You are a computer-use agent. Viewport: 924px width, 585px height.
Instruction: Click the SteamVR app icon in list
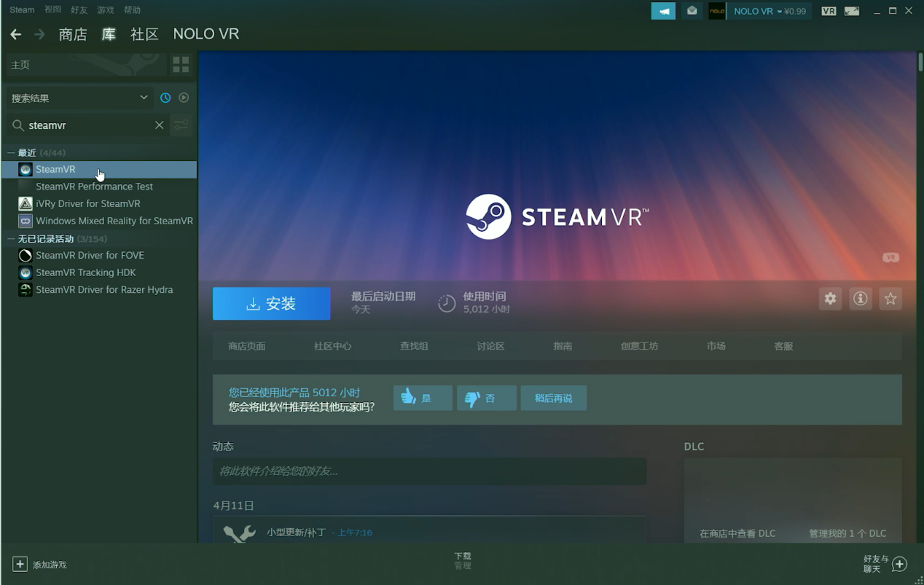click(x=26, y=170)
